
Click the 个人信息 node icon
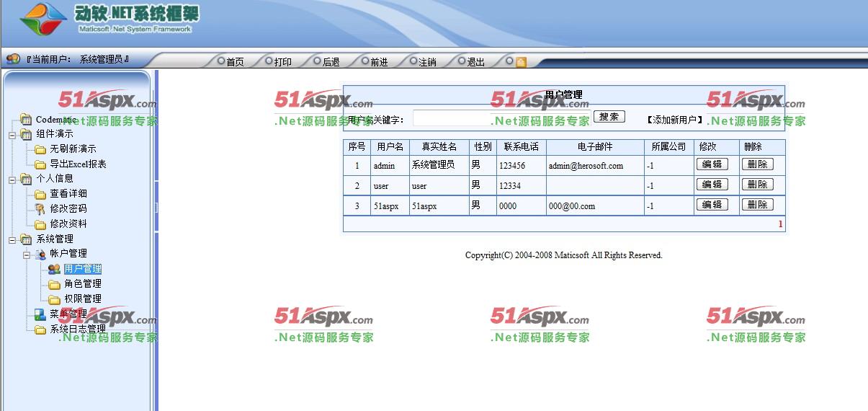27,179
